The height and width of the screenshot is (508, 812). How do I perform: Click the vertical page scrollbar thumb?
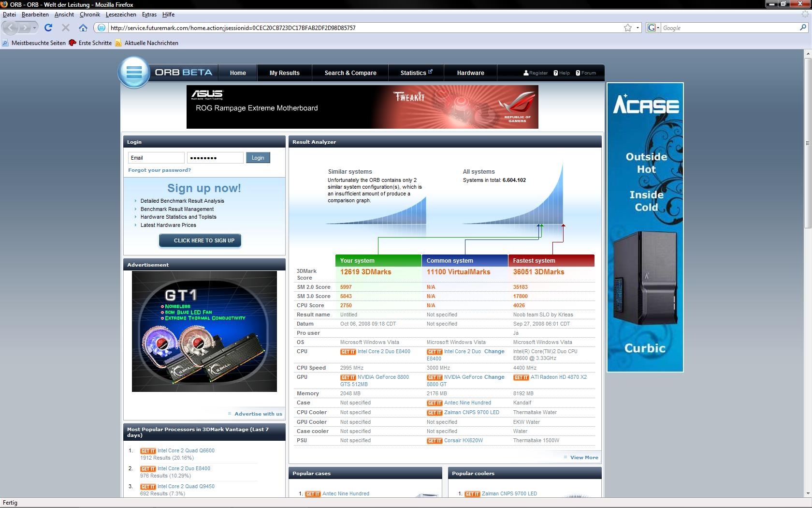[x=807, y=143]
